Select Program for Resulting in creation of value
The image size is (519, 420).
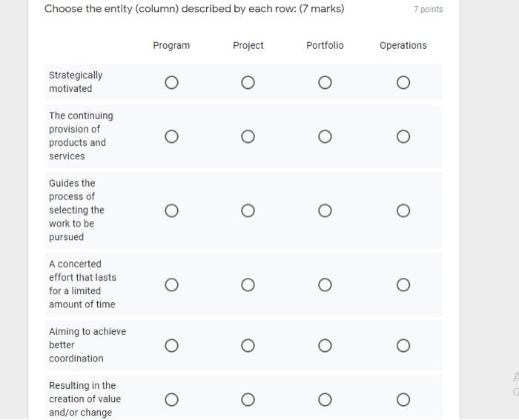[171, 400]
